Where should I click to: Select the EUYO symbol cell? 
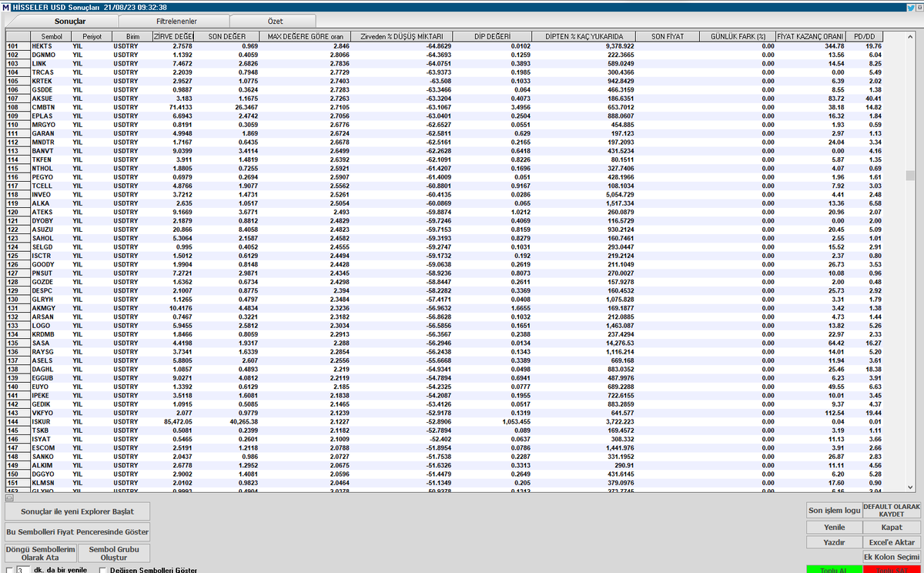coord(51,387)
